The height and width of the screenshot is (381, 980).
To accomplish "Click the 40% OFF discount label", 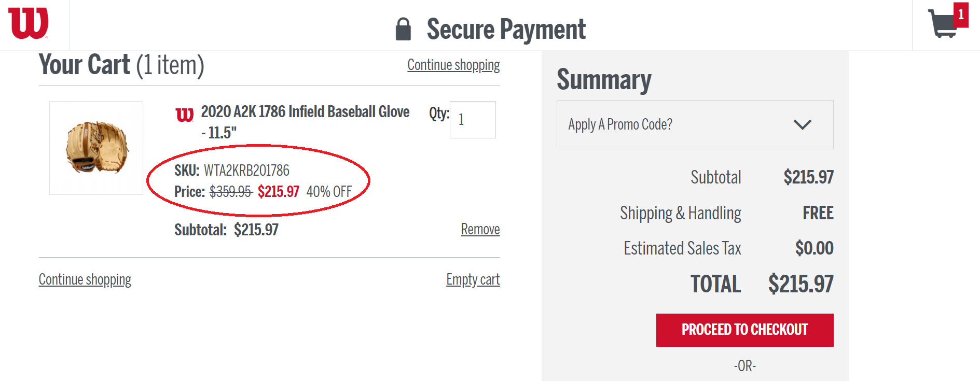I will coord(329,192).
